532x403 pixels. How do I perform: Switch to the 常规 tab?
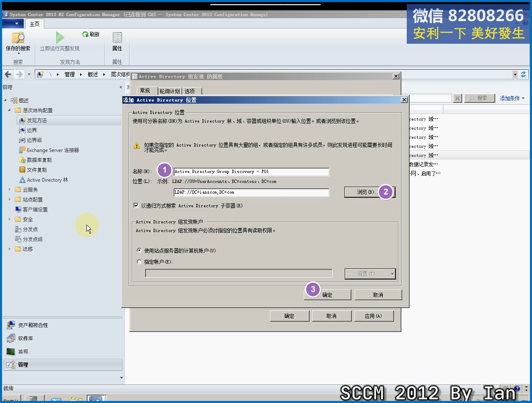[145, 91]
